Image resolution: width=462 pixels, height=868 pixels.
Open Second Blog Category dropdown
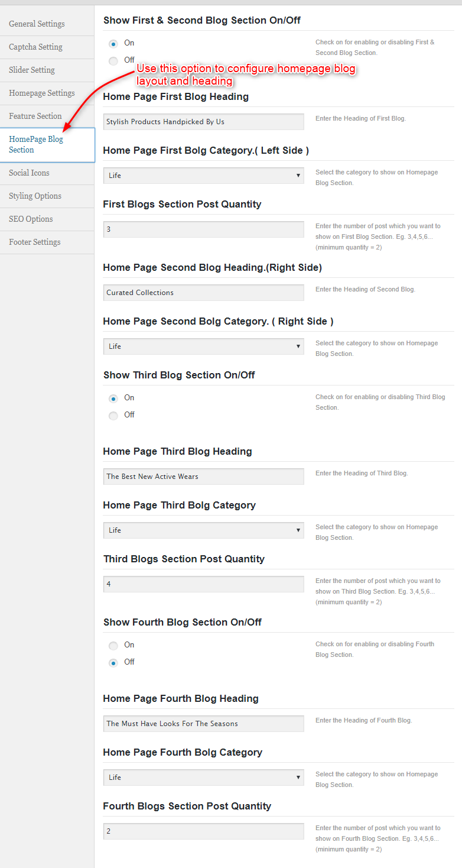(204, 346)
